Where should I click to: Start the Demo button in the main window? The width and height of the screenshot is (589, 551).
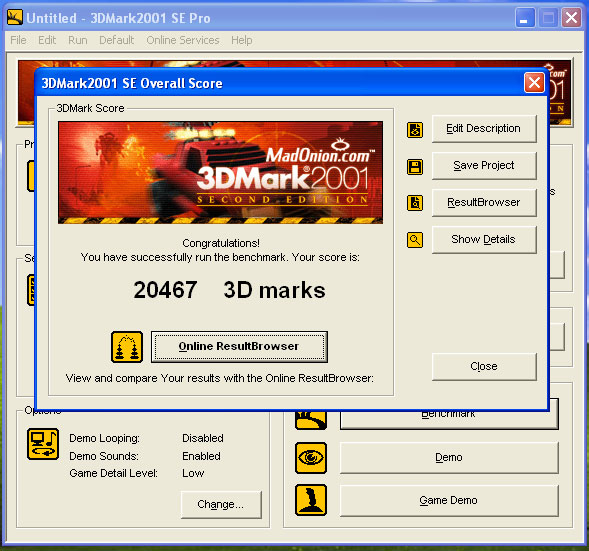(x=449, y=457)
